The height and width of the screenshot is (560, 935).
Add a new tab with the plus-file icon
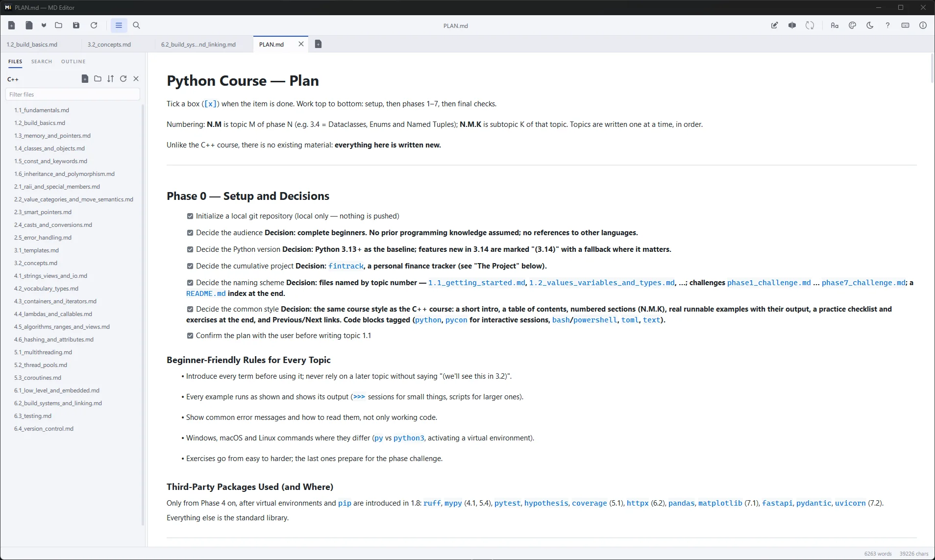[318, 44]
